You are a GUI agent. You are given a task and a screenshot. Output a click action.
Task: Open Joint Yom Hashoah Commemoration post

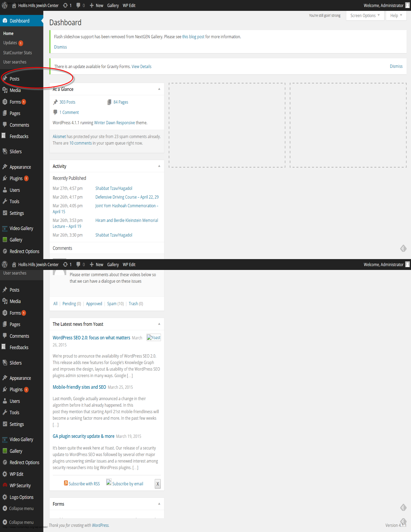click(127, 206)
